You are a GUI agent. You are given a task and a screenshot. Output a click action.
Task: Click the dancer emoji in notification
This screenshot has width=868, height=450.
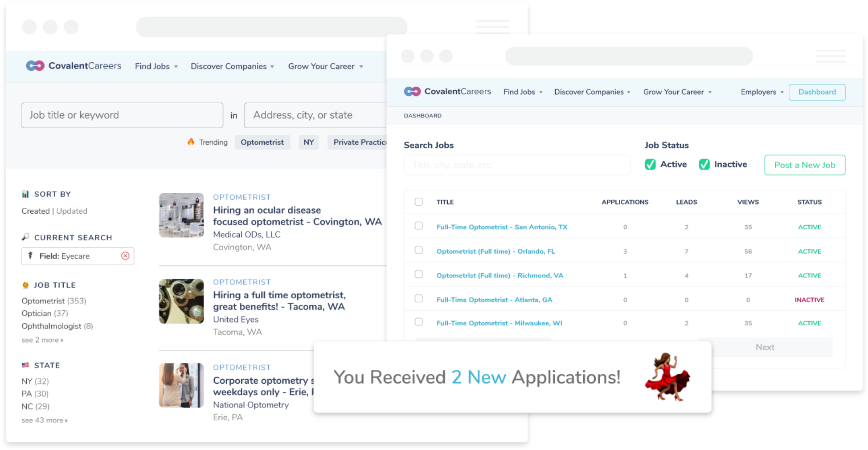click(x=667, y=377)
